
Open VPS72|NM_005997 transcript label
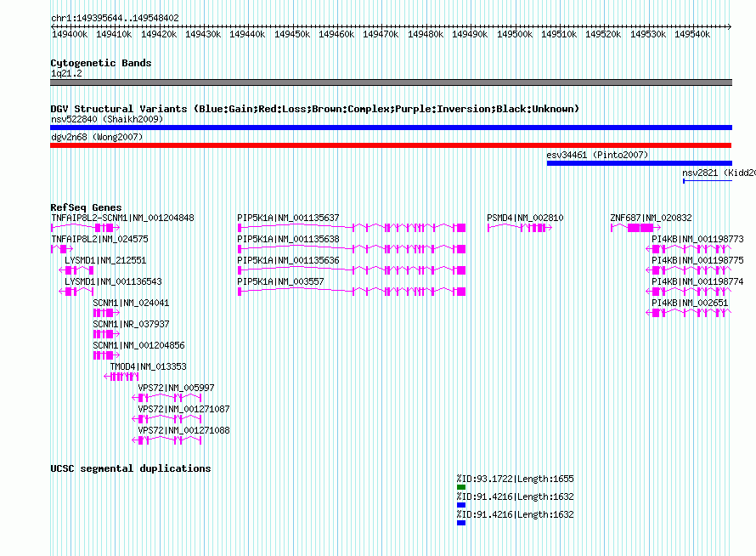coord(177,388)
